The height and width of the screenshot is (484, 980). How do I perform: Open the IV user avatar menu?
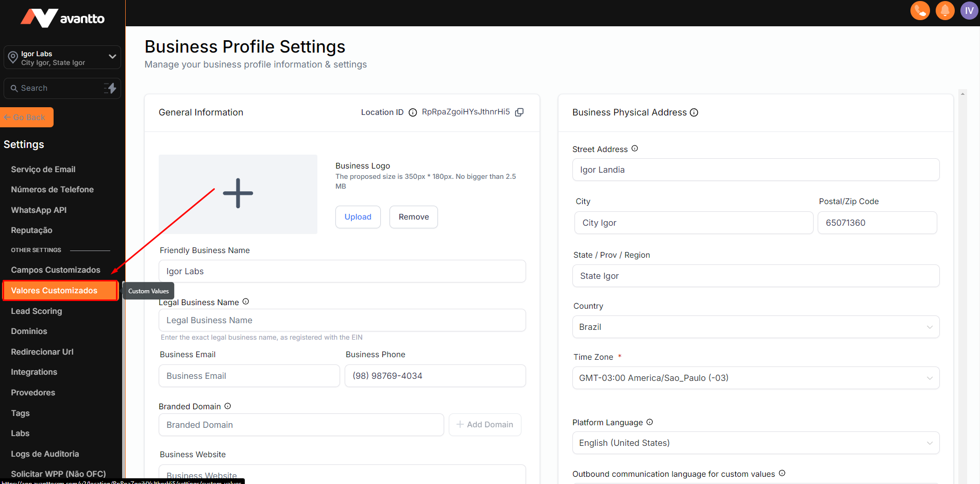coord(969,10)
